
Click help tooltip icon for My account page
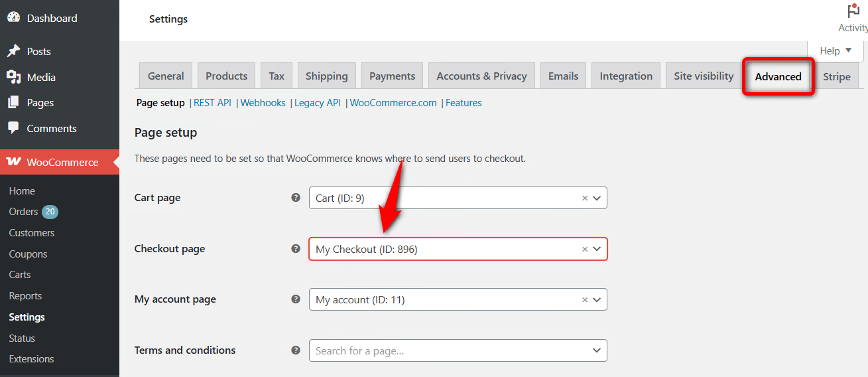pyautogui.click(x=296, y=299)
